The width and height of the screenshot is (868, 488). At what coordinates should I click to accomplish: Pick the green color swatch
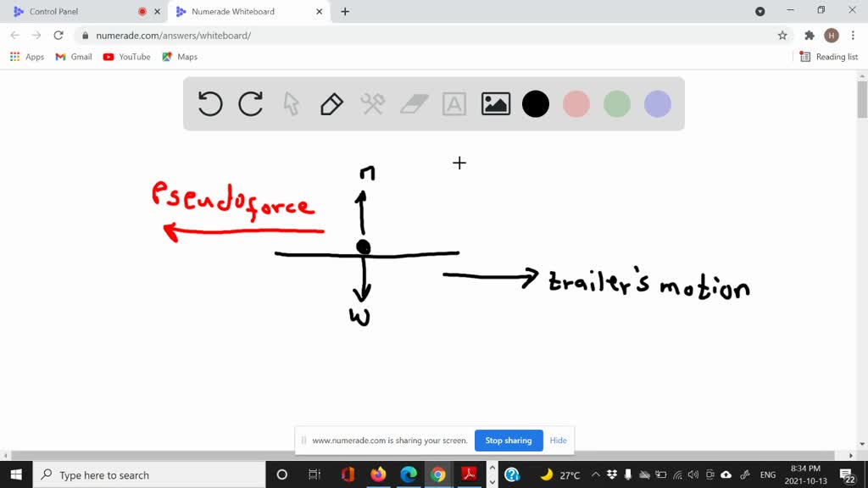(617, 104)
